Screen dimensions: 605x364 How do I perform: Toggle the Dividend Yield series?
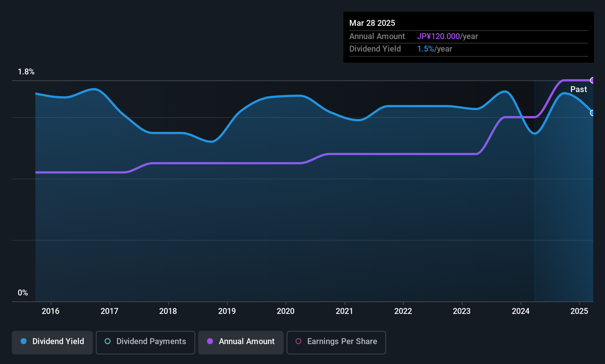(52, 342)
